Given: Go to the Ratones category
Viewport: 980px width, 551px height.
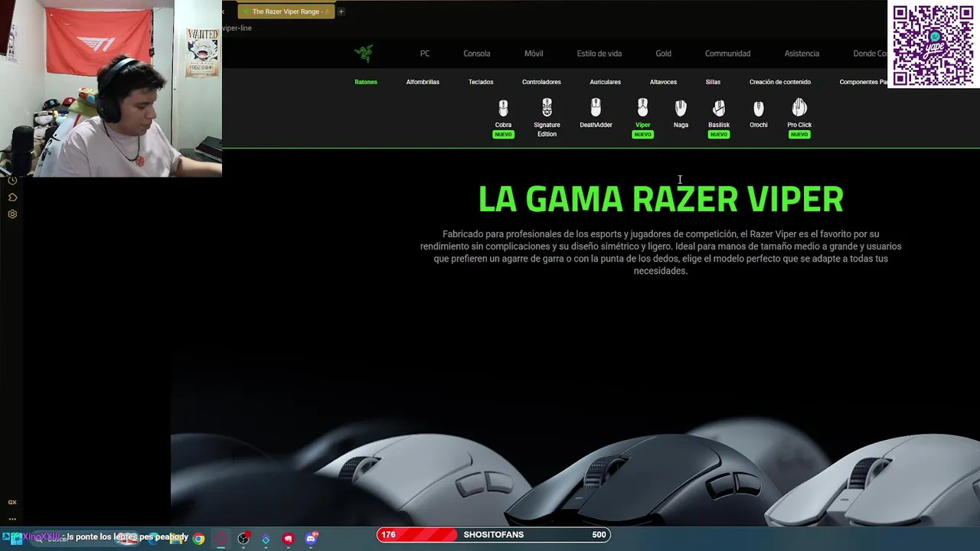Looking at the screenshot, I should click(366, 82).
